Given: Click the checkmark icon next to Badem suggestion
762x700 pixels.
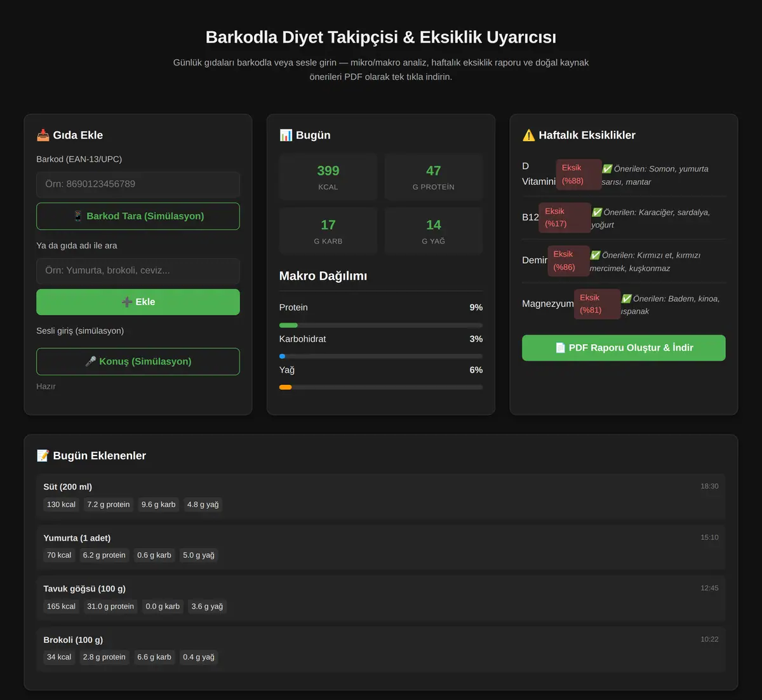Looking at the screenshot, I should tap(626, 299).
